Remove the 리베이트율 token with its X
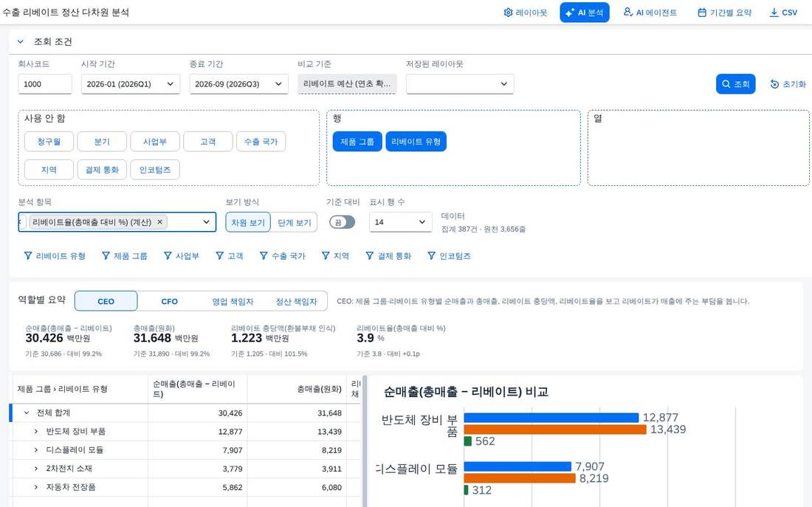The image size is (812, 507). pos(160,221)
